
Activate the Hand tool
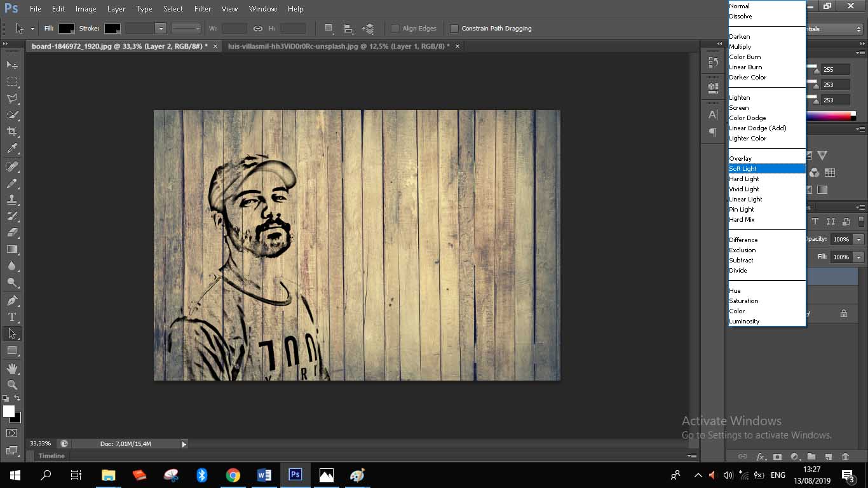pos(12,368)
